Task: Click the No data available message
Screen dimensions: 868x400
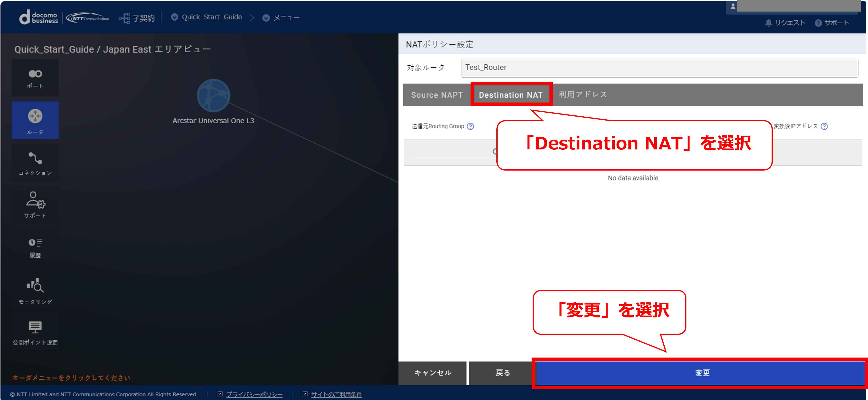Action: (633, 178)
